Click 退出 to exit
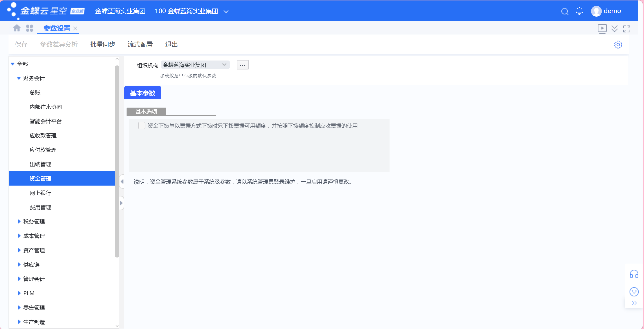The width and height of the screenshot is (644, 329). (171, 44)
